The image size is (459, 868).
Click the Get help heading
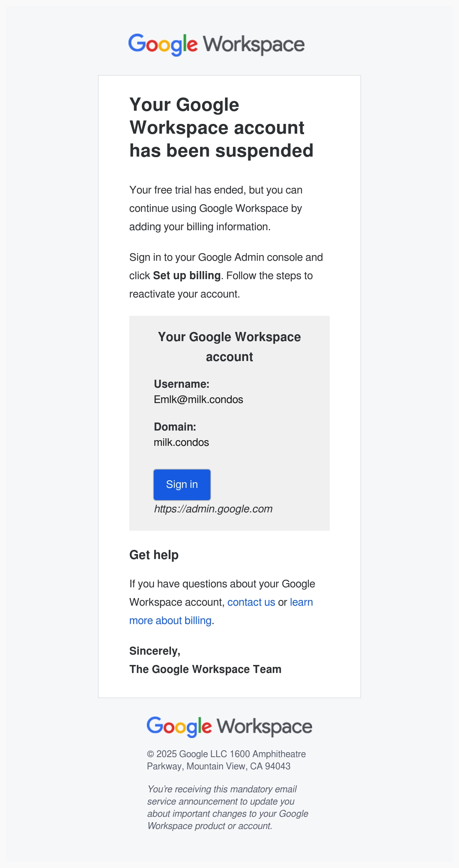click(154, 555)
